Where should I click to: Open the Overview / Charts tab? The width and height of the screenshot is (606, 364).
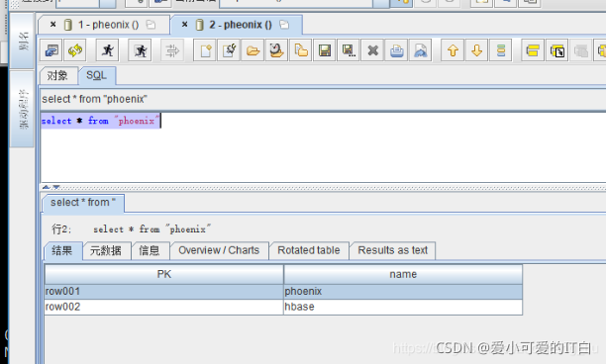[219, 250]
